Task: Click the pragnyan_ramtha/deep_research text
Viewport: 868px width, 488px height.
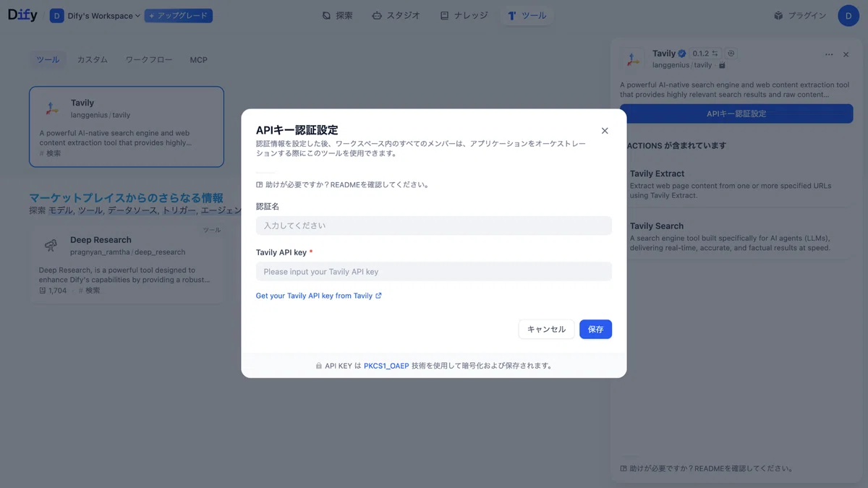Action: (x=128, y=252)
